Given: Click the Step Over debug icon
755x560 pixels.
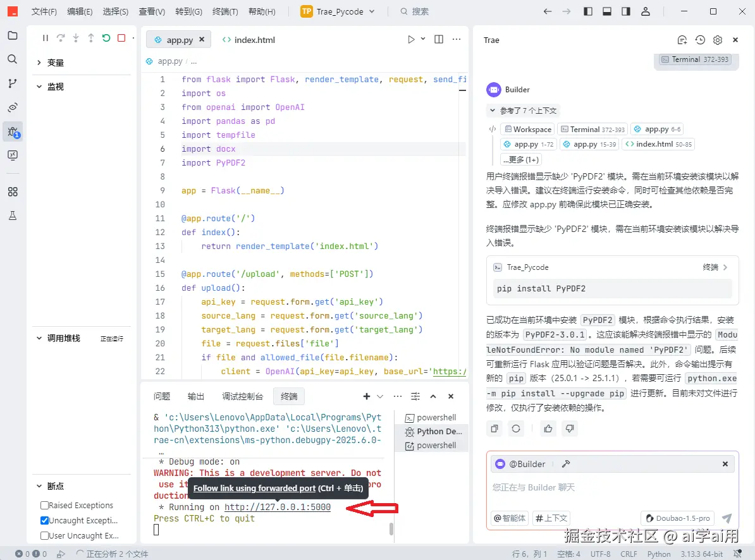Looking at the screenshot, I should (x=61, y=38).
